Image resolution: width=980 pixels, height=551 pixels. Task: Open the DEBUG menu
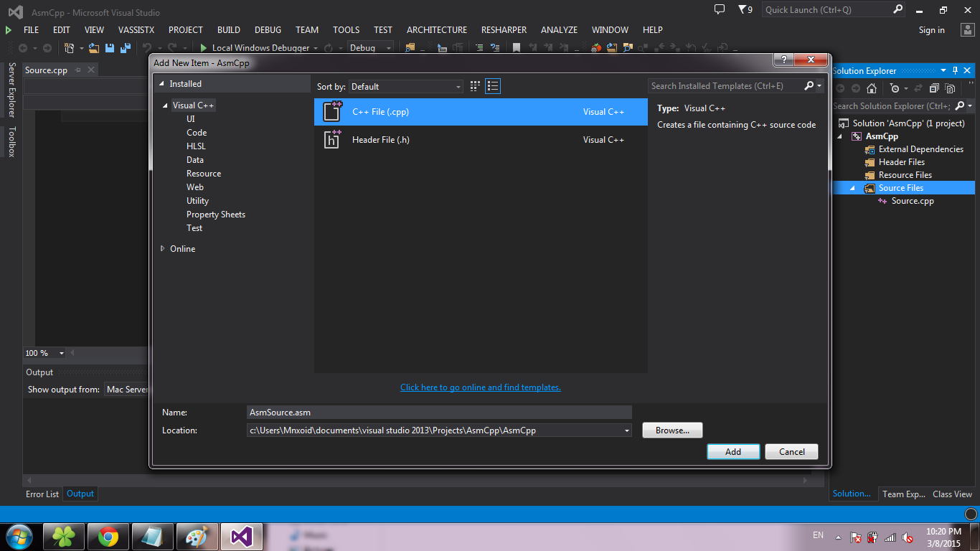[x=268, y=30]
